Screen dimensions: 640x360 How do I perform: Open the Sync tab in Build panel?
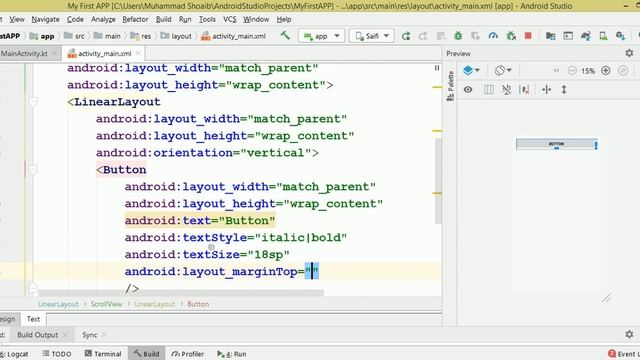coord(89,335)
